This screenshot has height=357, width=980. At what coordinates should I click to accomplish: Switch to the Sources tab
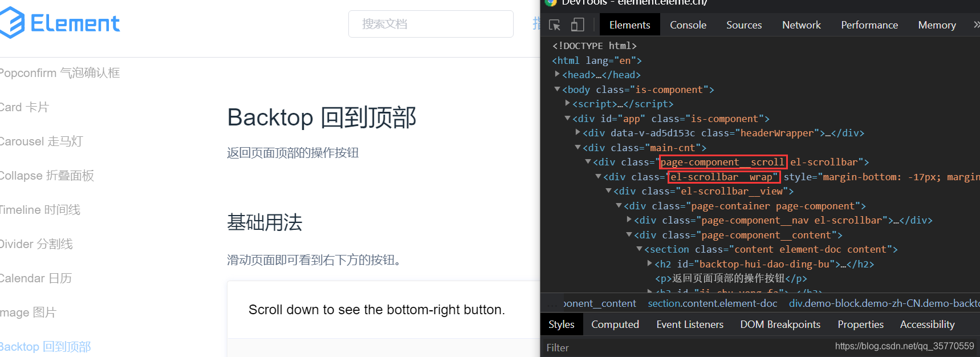744,25
